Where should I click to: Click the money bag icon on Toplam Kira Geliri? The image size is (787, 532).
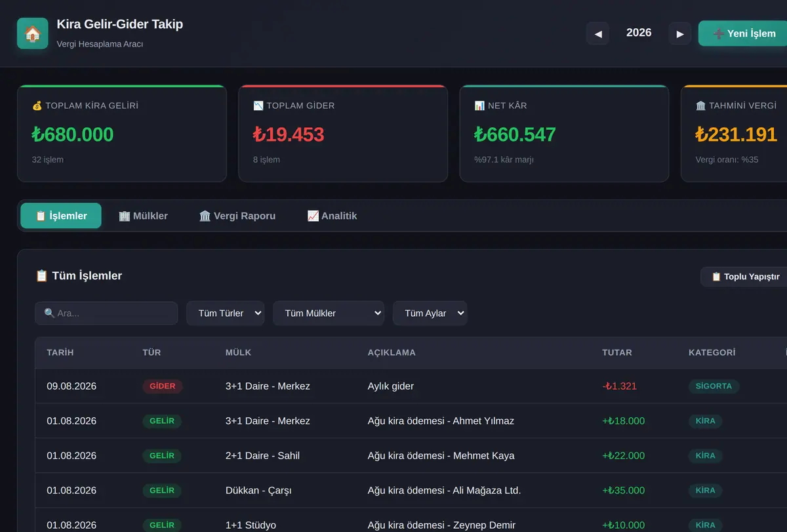(x=37, y=106)
